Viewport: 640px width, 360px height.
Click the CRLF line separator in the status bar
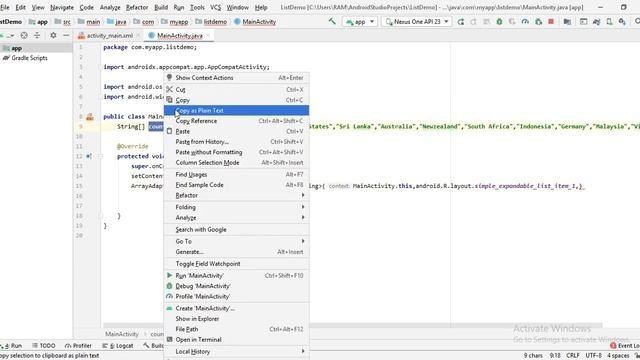[x=573, y=356]
